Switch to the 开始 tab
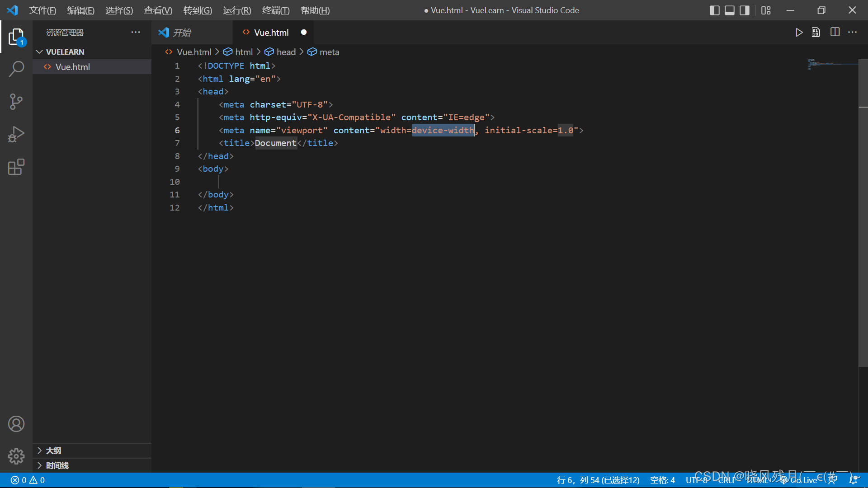The height and width of the screenshot is (488, 868). 182,33
